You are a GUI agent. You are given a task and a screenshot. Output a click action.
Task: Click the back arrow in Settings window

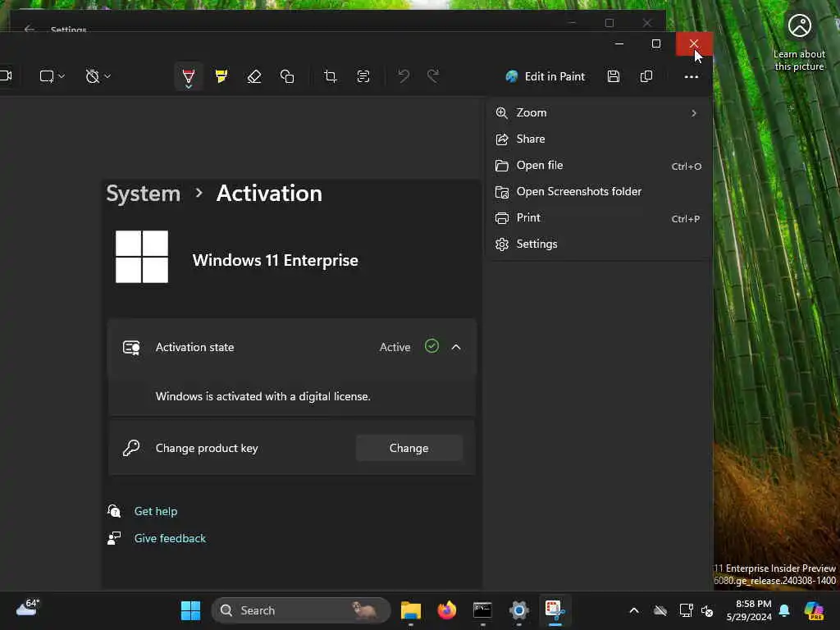click(x=30, y=29)
